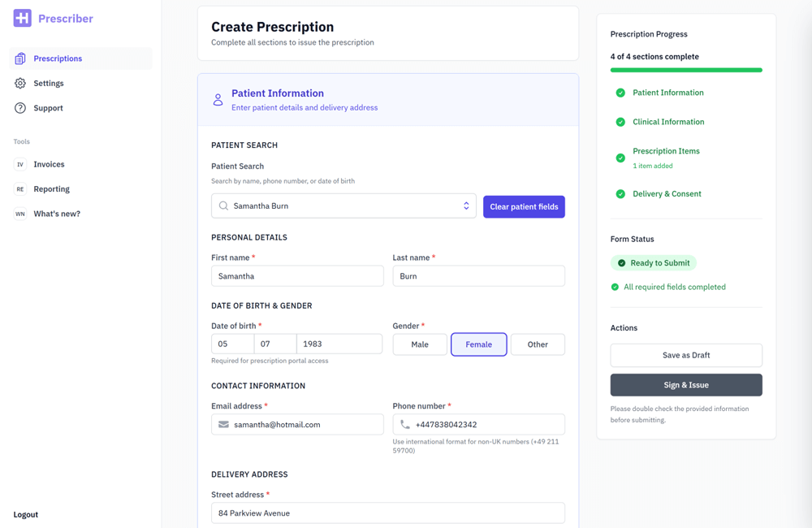
Task: Click the Invoices IV badge icon
Action: click(x=20, y=164)
